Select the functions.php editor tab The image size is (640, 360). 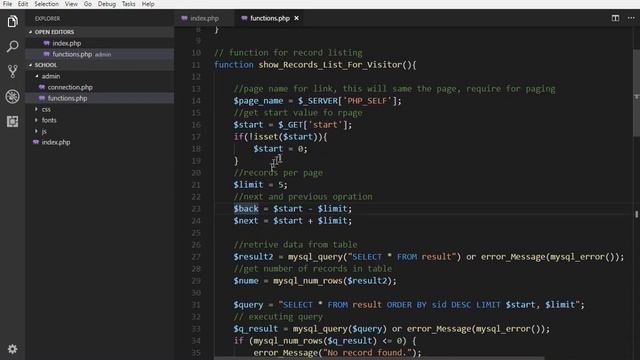click(x=270, y=18)
